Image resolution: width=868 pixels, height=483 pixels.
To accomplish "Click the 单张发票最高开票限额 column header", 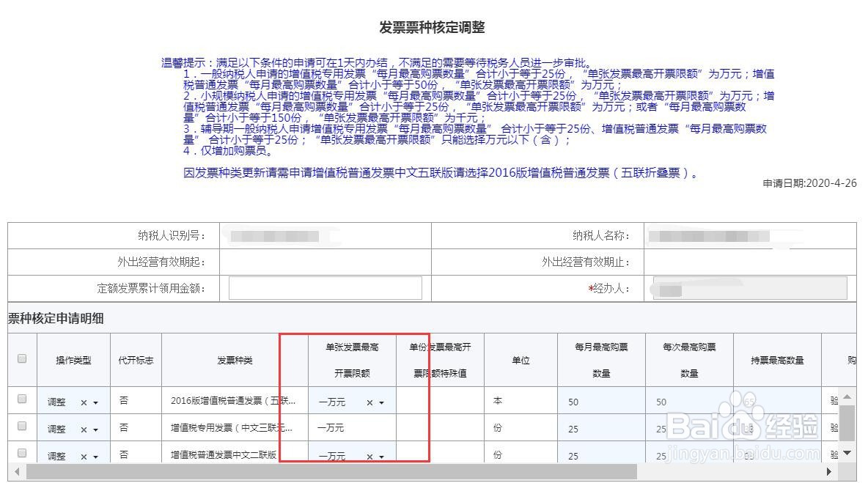I will click(352, 360).
